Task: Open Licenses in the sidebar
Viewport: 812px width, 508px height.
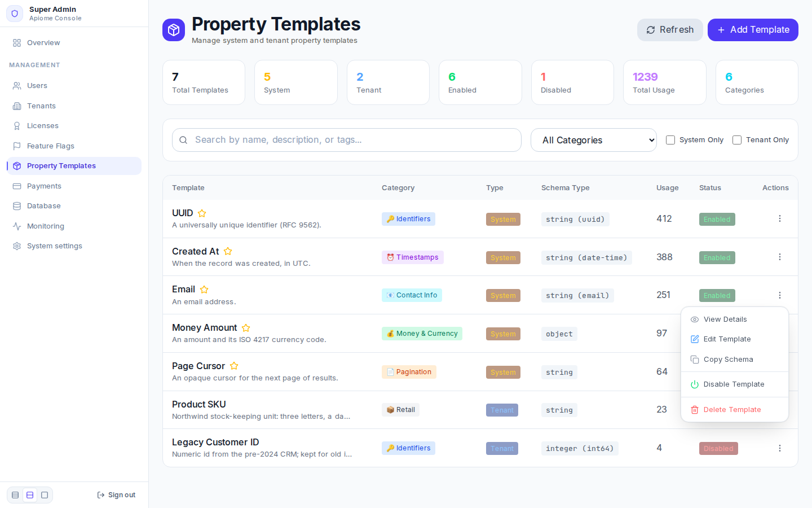Action: pyautogui.click(x=74, y=126)
